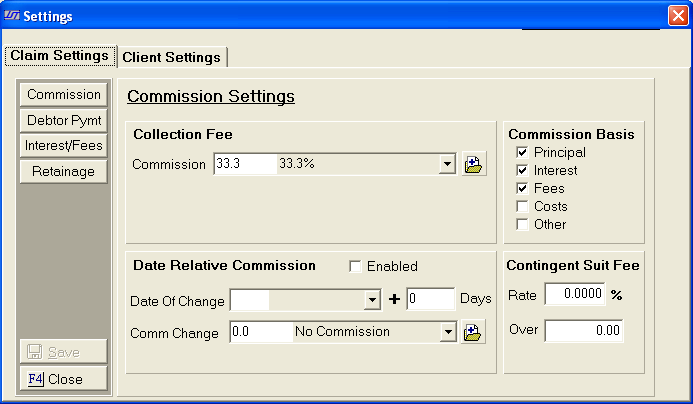This screenshot has width=693, height=404.
Task: Toggle the Interest commission basis checkbox
Action: (x=522, y=171)
